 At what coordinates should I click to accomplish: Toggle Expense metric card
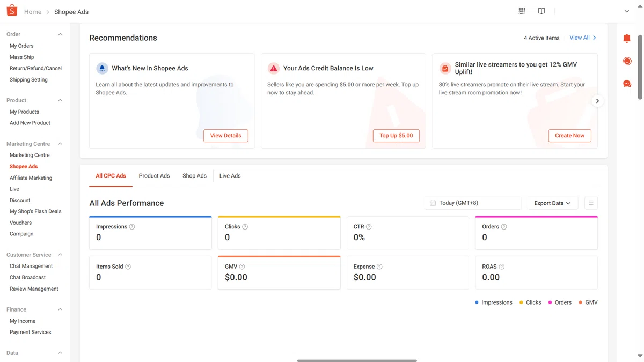pyautogui.click(x=408, y=272)
